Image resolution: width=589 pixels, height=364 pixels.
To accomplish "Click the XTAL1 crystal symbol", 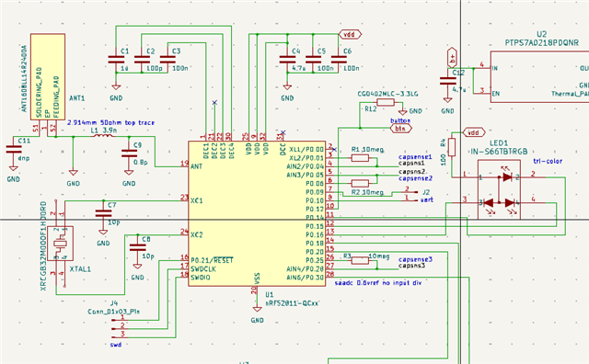I will pyautogui.click(x=61, y=244).
